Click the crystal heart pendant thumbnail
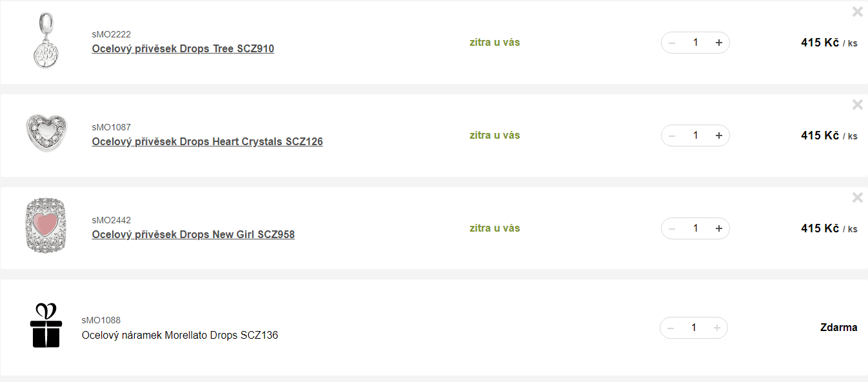868x382 pixels. 46,134
